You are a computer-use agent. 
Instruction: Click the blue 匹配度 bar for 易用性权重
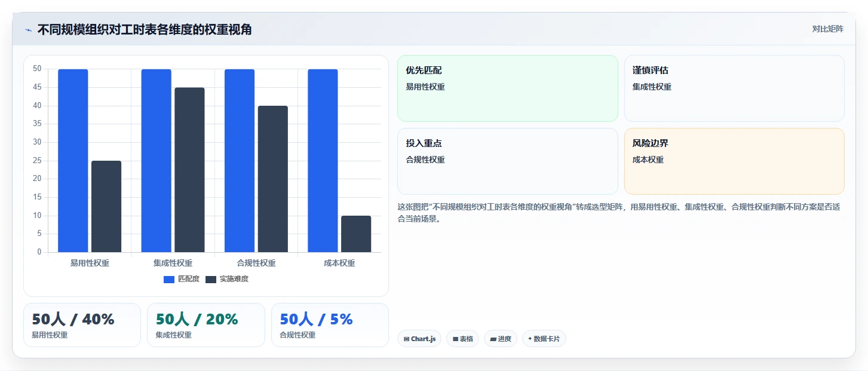pyautogui.click(x=73, y=161)
